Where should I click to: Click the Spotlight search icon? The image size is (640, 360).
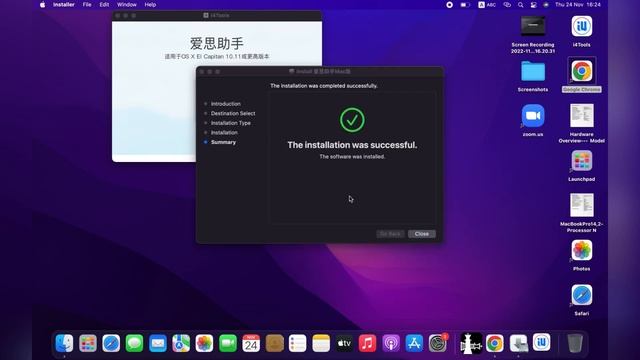tap(520, 5)
